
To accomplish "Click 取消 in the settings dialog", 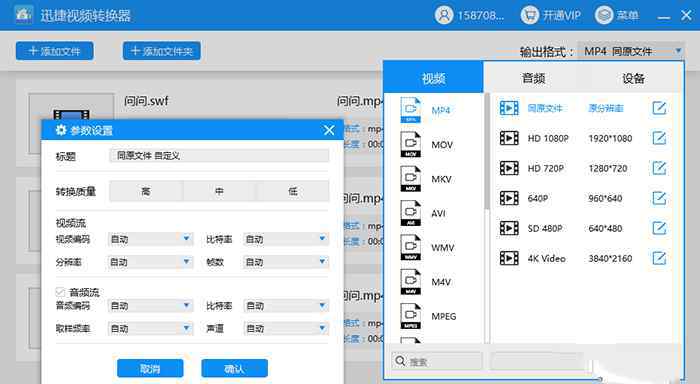I will [150, 368].
